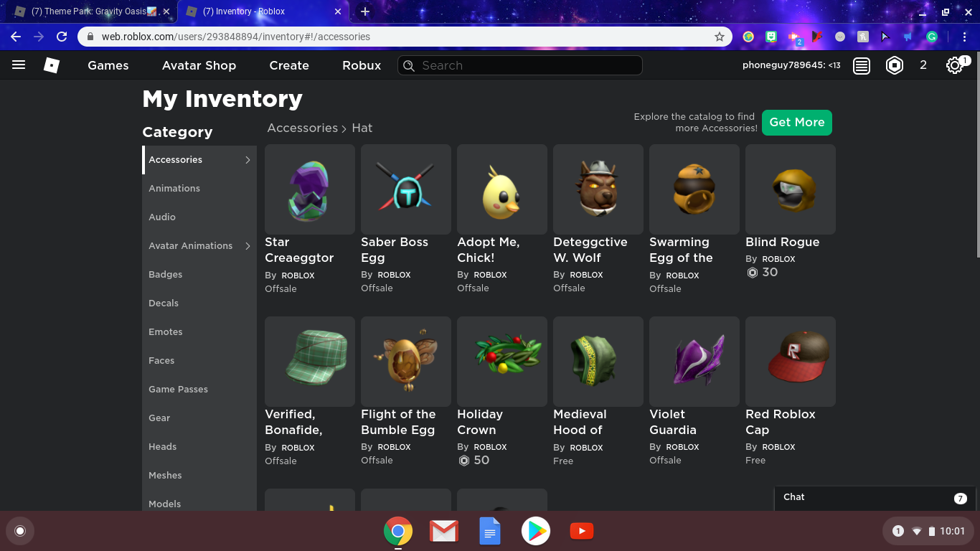This screenshot has width=980, height=551.
Task: Open the Adopt Me, Chick! thumbnail
Action: (502, 189)
